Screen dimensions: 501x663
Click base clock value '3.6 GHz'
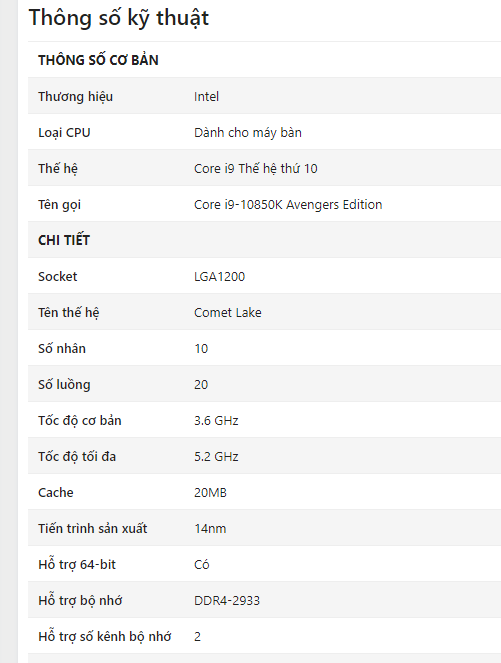coord(216,420)
